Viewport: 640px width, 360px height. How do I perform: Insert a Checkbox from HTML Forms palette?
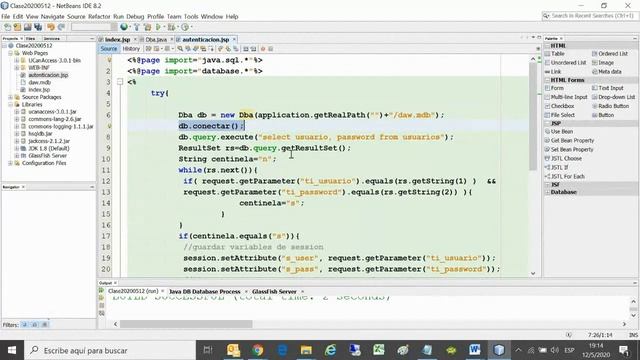click(560, 106)
